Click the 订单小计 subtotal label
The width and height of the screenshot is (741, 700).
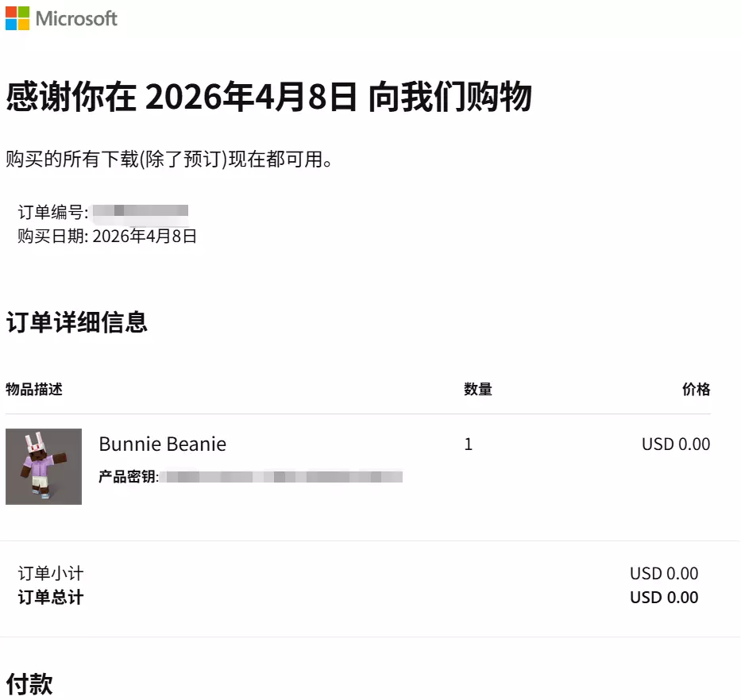[51, 573]
